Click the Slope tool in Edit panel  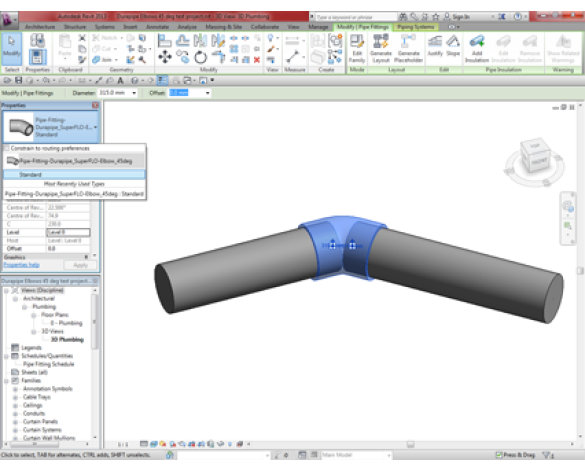tap(453, 46)
